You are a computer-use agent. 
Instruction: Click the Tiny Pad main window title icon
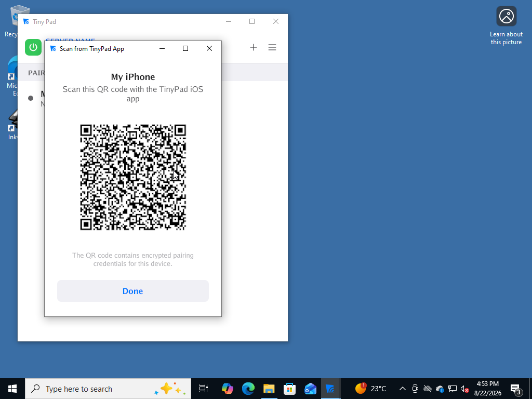(26, 22)
